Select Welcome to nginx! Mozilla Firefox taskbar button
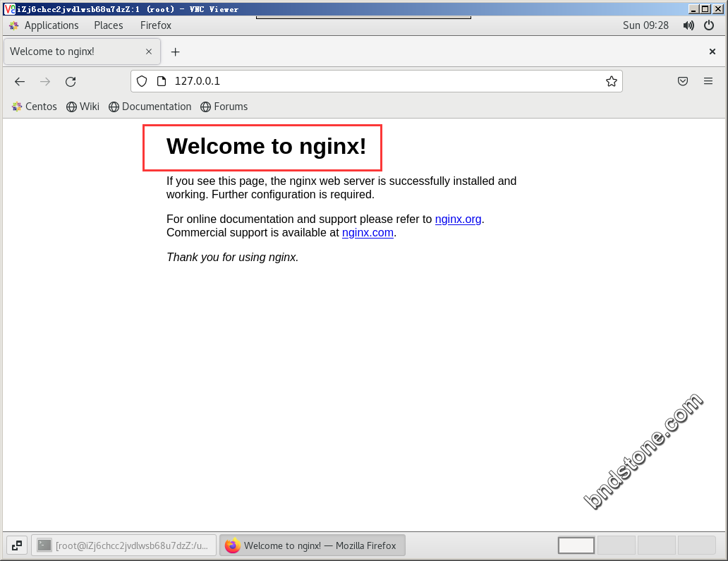 tap(312, 545)
